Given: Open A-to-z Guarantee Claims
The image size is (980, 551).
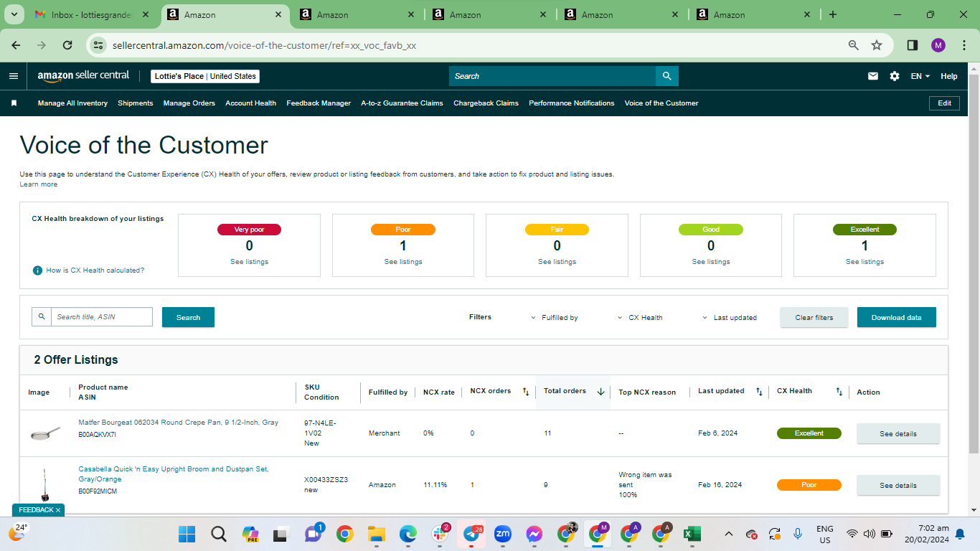Looking at the screenshot, I should pos(402,103).
